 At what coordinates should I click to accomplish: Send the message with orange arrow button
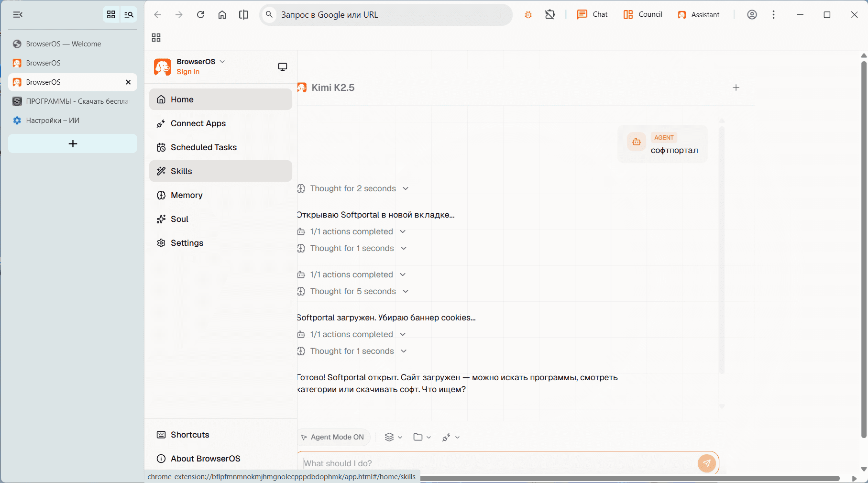click(x=707, y=463)
